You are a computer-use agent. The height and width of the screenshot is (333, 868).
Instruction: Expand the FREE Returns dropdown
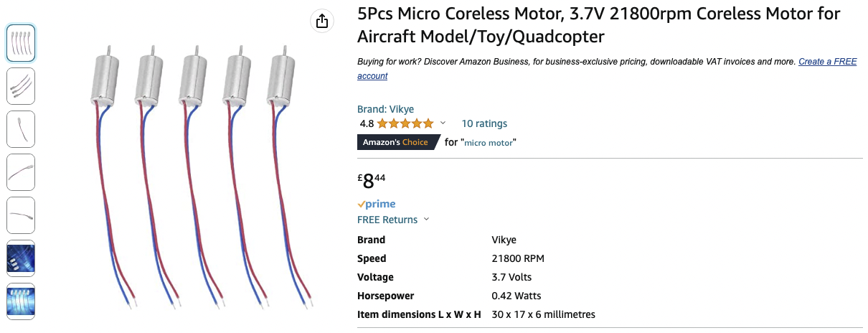pyautogui.click(x=427, y=220)
